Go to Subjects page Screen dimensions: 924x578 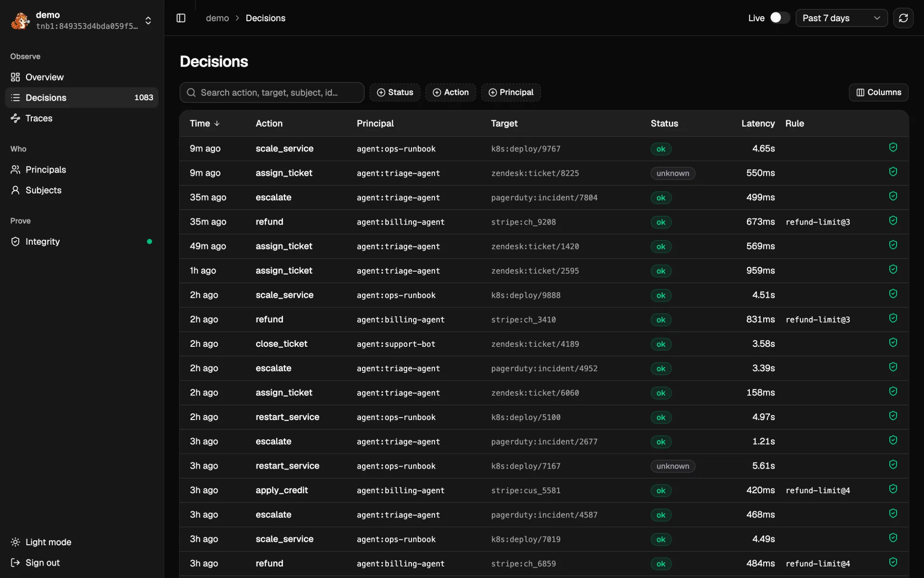[82, 190]
